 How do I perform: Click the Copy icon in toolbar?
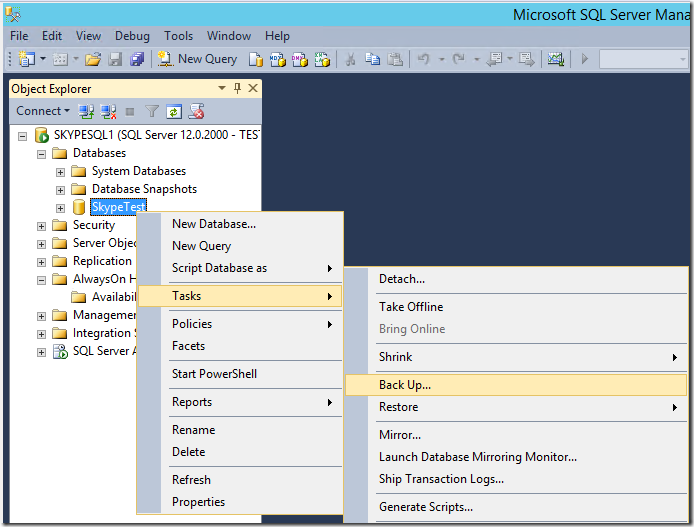[x=372, y=59]
